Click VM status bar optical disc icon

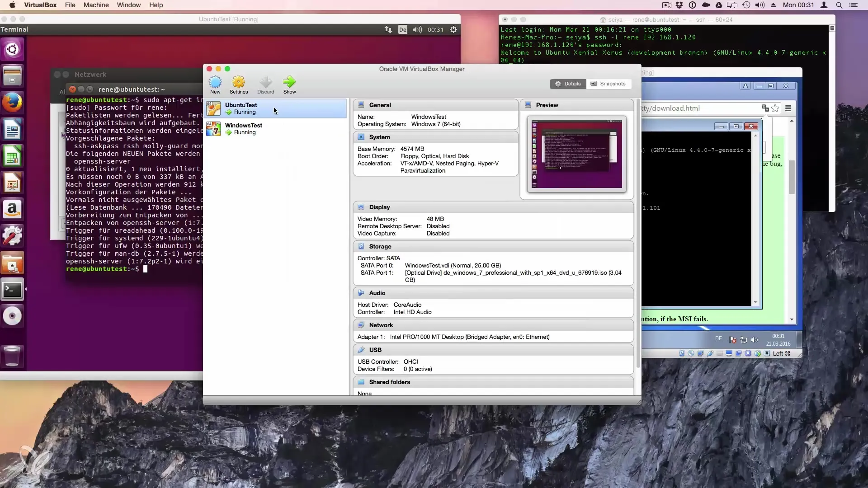[691, 353]
